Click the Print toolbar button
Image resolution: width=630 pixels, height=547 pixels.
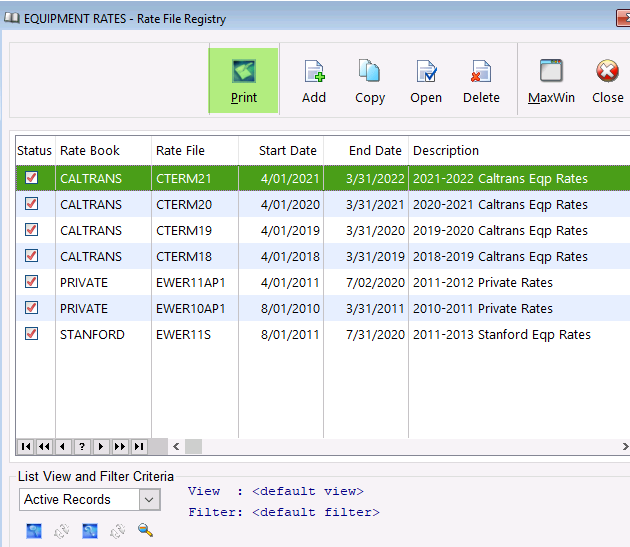click(x=243, y=81)
